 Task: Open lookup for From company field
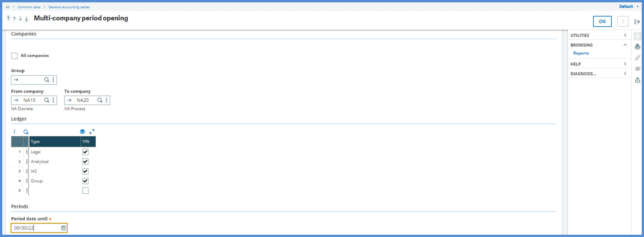pos(46,100)
